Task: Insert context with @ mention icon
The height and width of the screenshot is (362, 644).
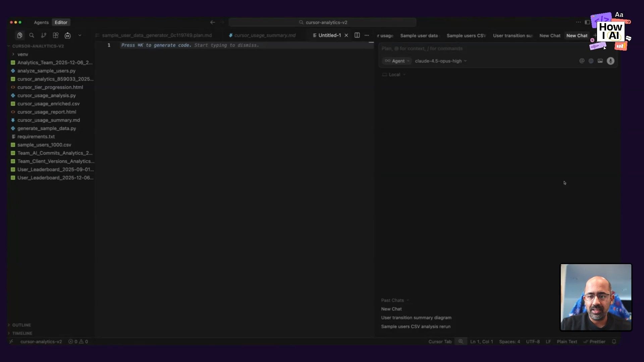Action: pyautogui.click(x=582, y=61)
